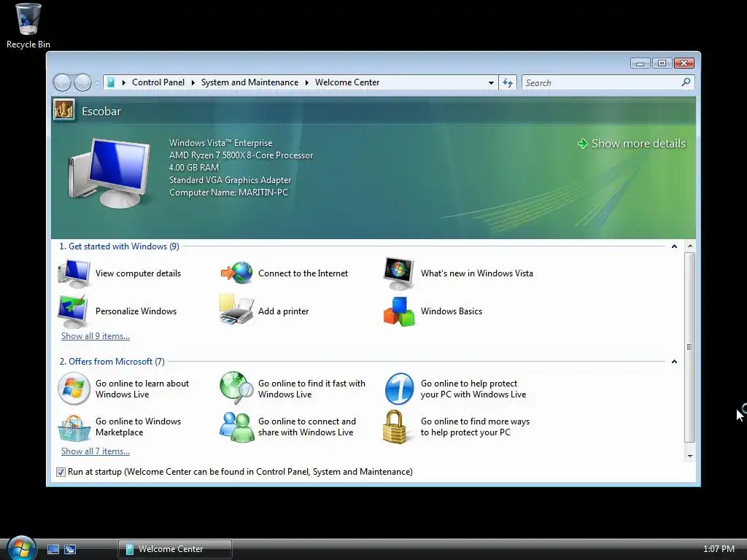Select the Personalize Windows icon

(73, 311)
